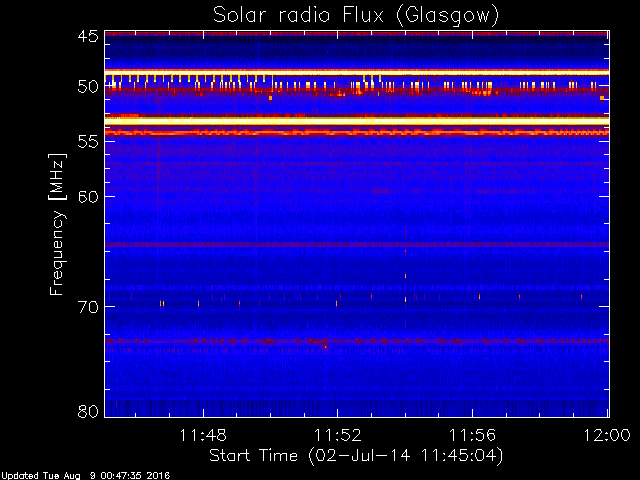Click the '60' frequency axis label
The width and height of the screenshot is (640, 480).
pos(88,197)
